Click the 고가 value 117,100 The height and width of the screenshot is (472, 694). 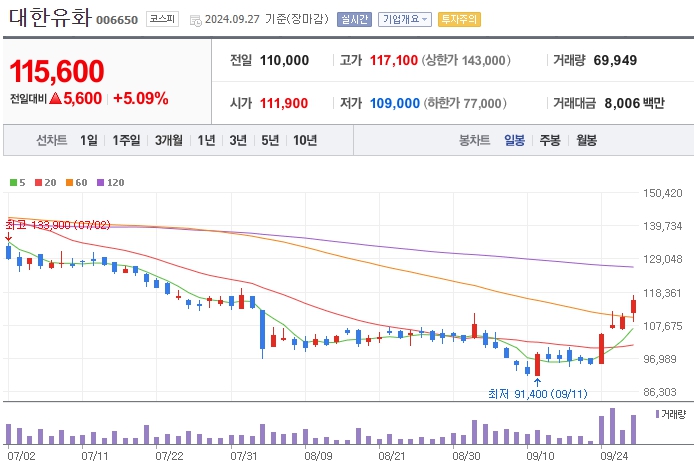tap(393, 60)
